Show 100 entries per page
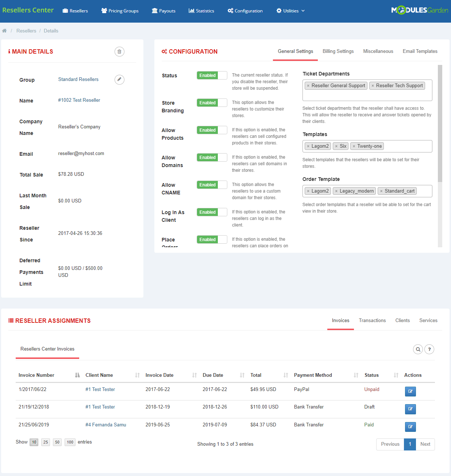451x476 pixels. click(70, 442)
